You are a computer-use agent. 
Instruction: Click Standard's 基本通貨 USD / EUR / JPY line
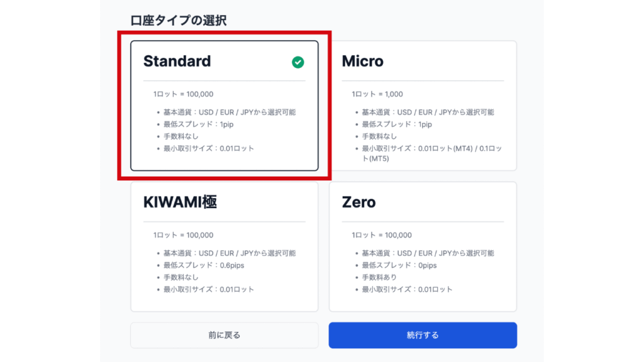click(x=229, y=112)
